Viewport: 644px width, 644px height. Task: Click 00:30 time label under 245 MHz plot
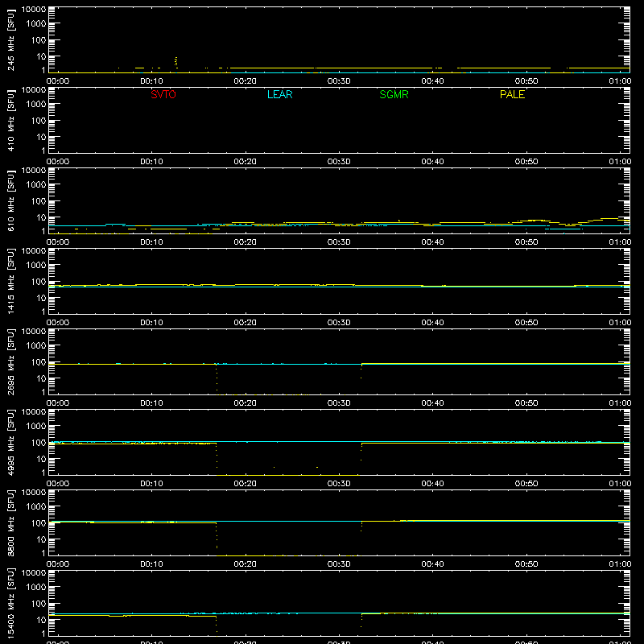(339, 81)
